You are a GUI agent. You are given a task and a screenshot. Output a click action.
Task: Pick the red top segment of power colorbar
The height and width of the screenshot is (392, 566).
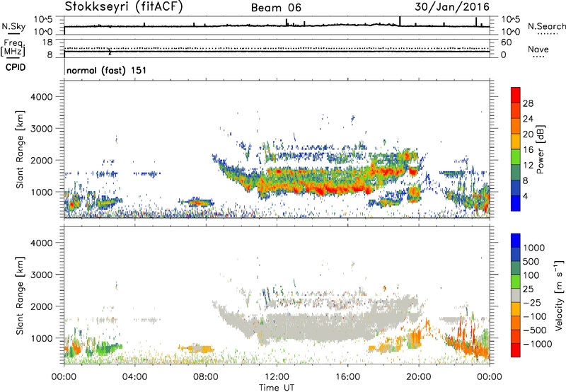click(516, 96)
